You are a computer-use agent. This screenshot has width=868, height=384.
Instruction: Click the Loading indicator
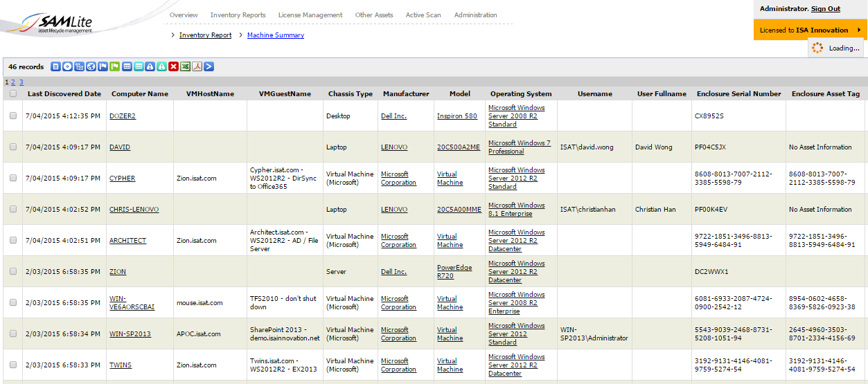tap(835, 48)
